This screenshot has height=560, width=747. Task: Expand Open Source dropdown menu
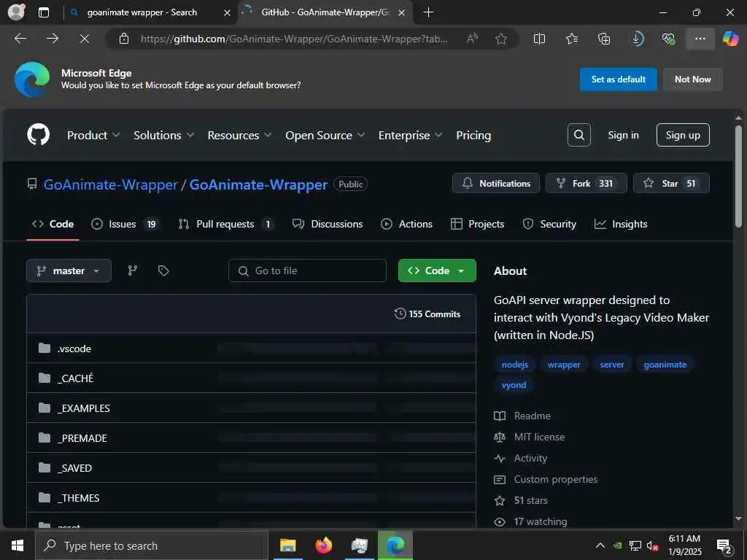[x=325, y=135]
